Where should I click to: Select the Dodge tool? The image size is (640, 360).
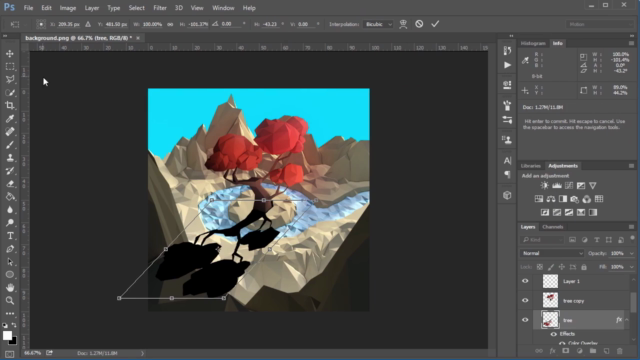[10, 223]
